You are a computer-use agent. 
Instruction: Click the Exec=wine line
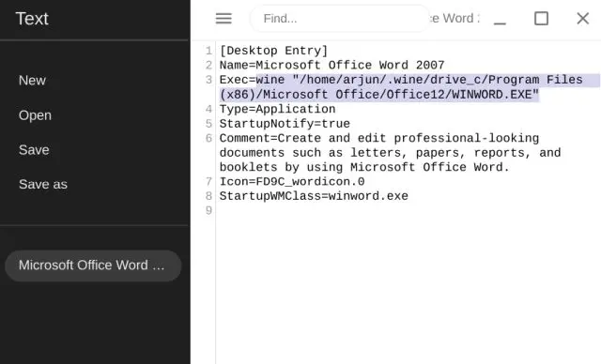click(401, 87)
